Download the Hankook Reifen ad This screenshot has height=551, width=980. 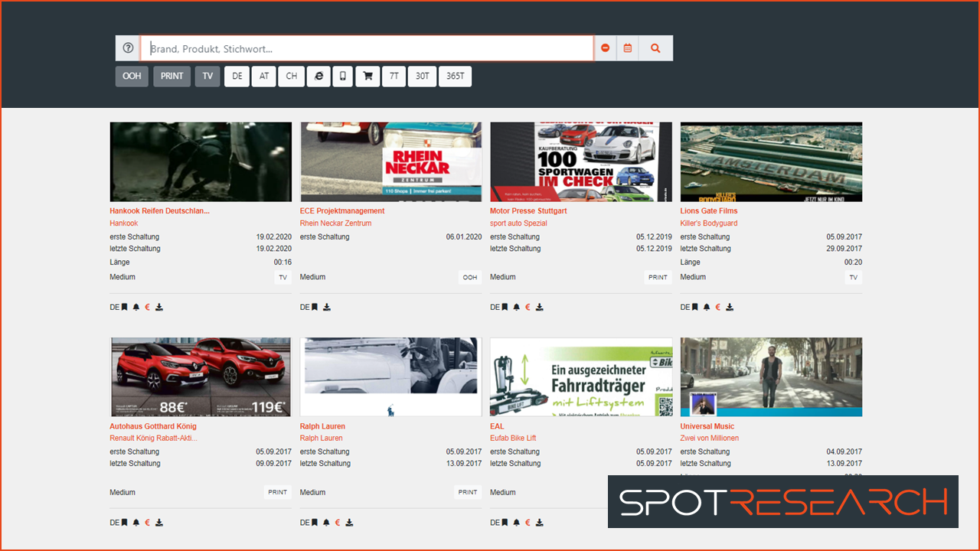[x=159, y=308]
